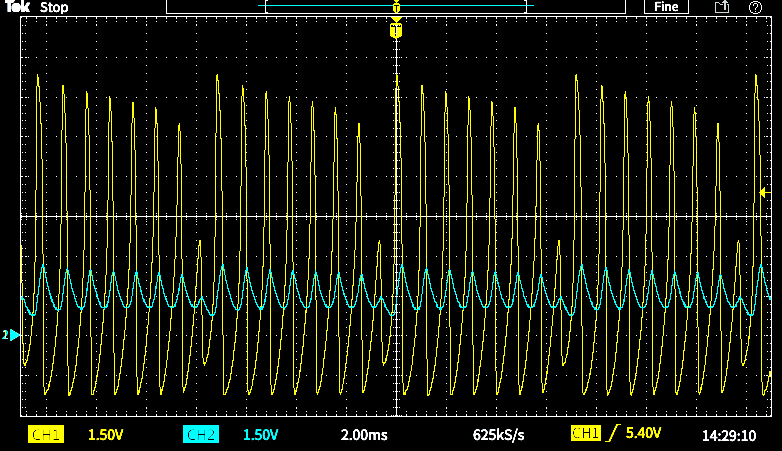Click the rising edge trigger slope icon
782x451 pixels.
pyautogui.click(x=613, y=435)
